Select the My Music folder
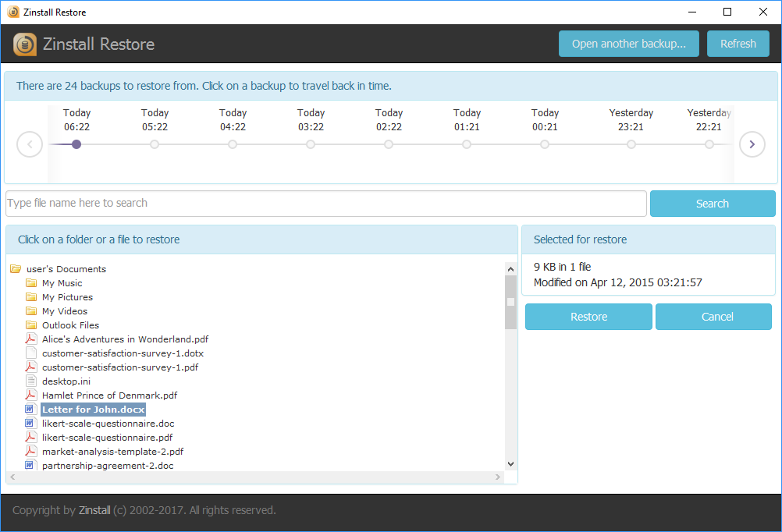Viewport: 782px width, 532px height. [62, 283]
